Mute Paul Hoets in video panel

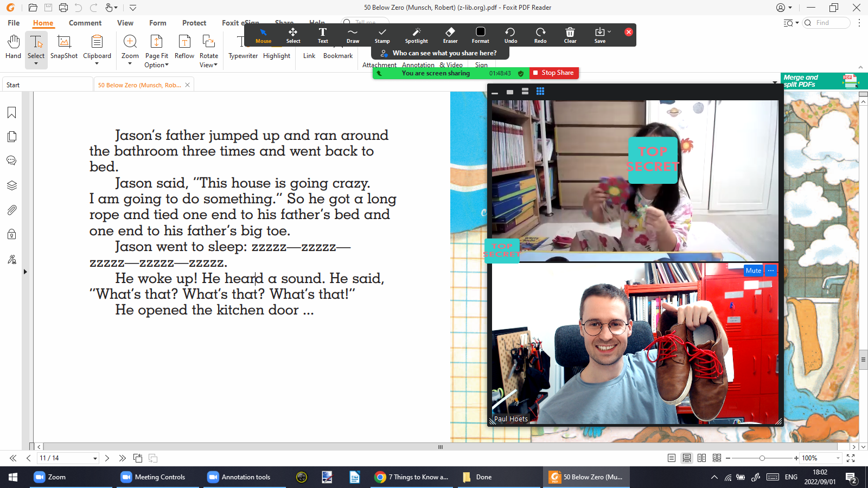(753, 271)
